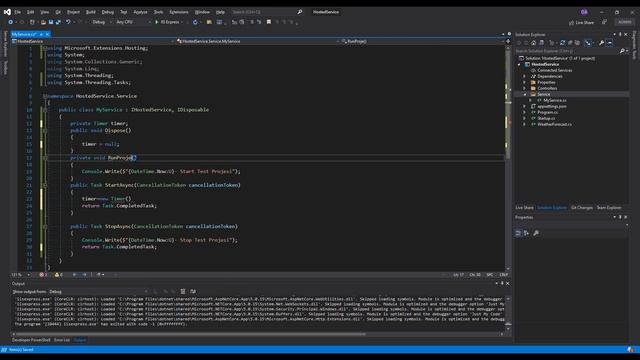Viewport: 640px width, 360px height.
Task: Click the Save All toolbar icon
Action: tap(58, 22)
